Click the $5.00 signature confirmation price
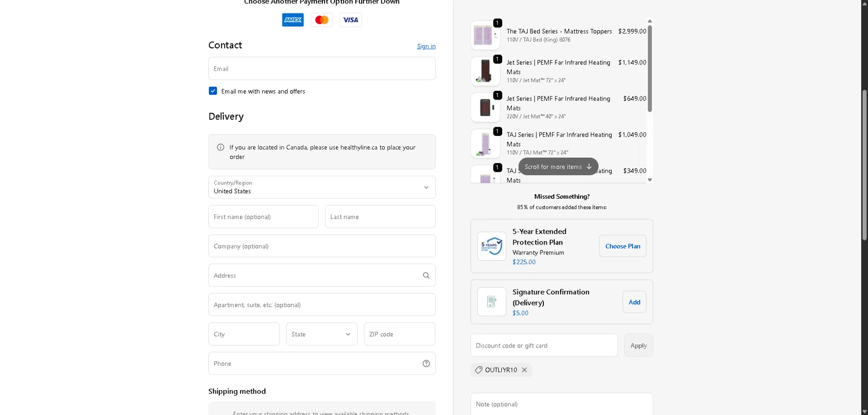The height and width of the screenshot is (415, 868). click(x=520, y=313)
